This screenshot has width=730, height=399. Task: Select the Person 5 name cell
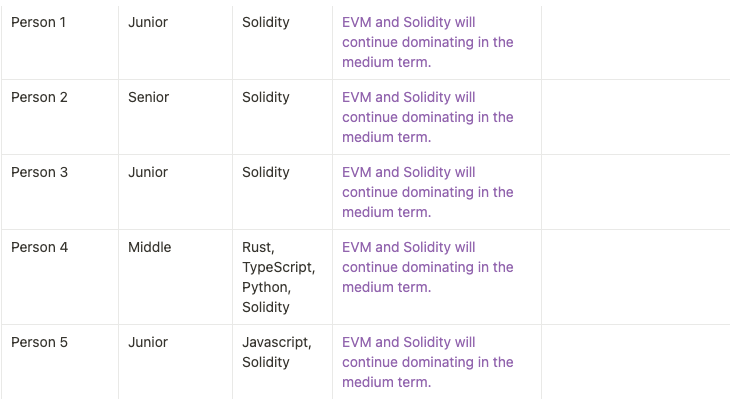click(60, 362)
